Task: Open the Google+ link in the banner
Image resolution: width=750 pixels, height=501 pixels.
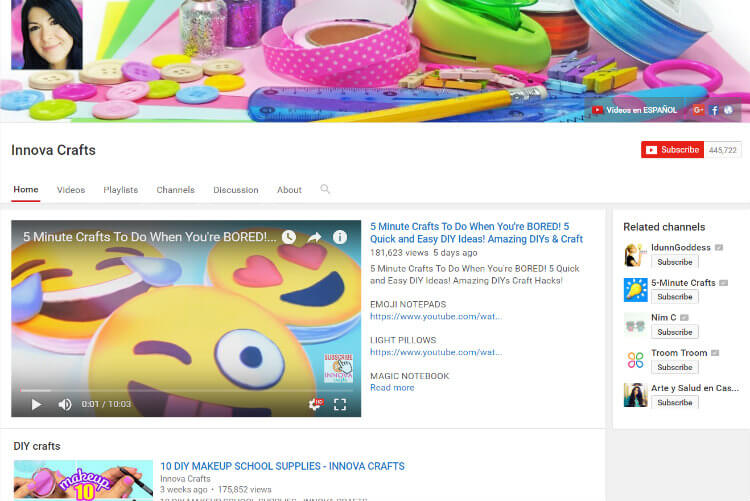Action: (698, 110)
